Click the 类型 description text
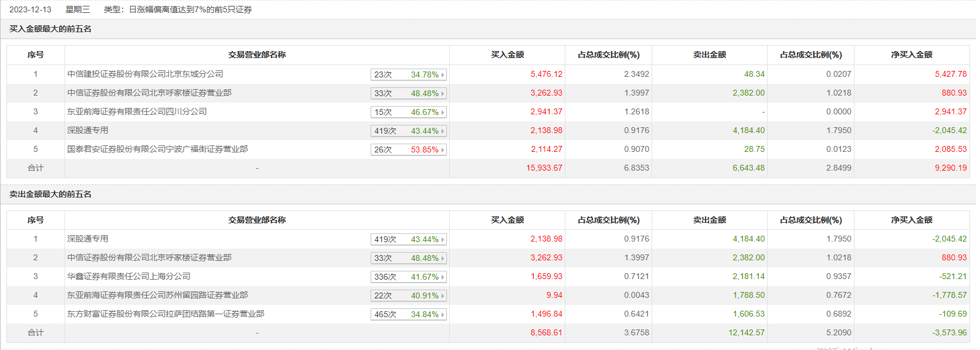980x350 pixels. [178, 9]
